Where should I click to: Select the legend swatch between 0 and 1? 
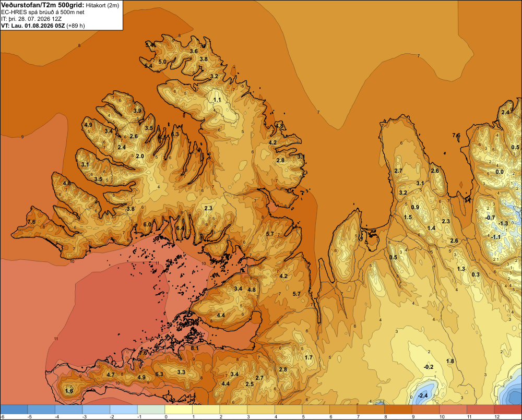tap(179, 409)
